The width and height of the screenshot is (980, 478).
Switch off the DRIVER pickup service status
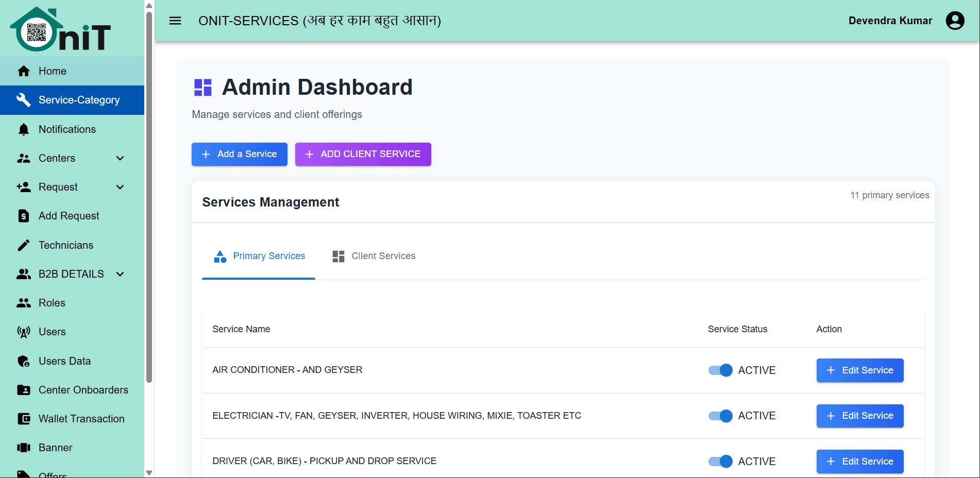[719, 461]
